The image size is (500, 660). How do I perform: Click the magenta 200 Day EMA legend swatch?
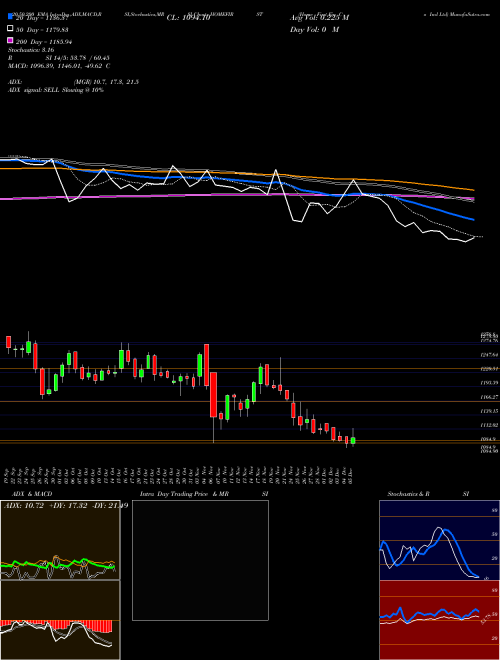10,40
